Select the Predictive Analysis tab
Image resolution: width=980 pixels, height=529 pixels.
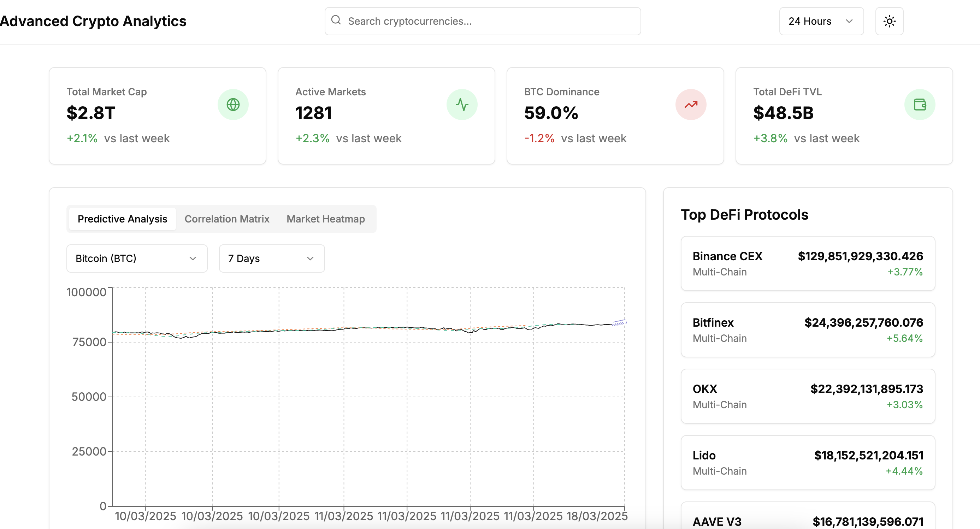pos(122,219)
